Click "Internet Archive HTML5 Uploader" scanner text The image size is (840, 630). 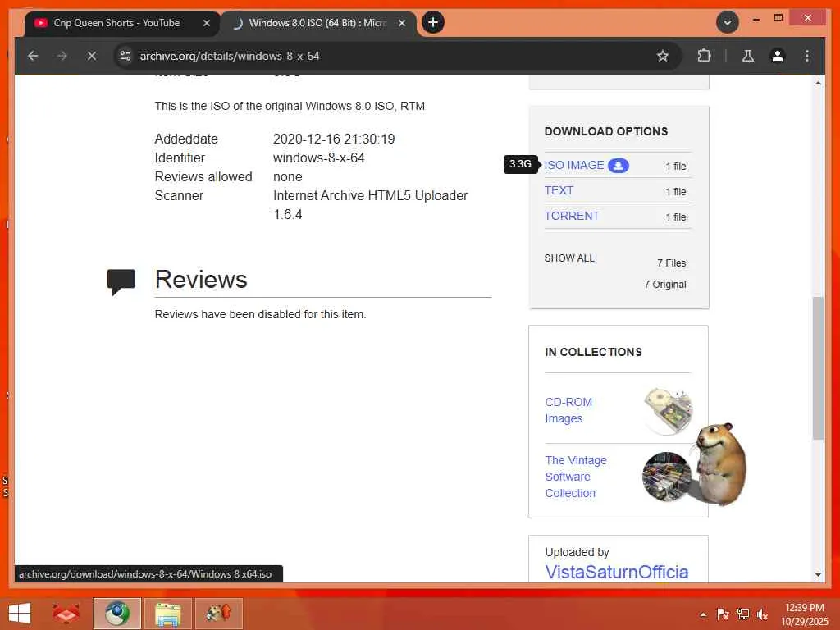(x=370, y=195)
